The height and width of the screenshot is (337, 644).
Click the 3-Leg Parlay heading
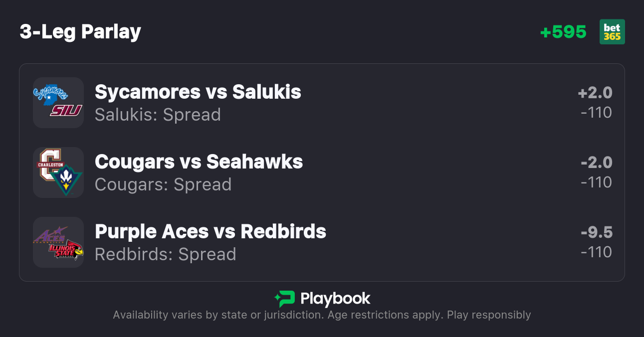pyautogui.click(x=80, y=32)
